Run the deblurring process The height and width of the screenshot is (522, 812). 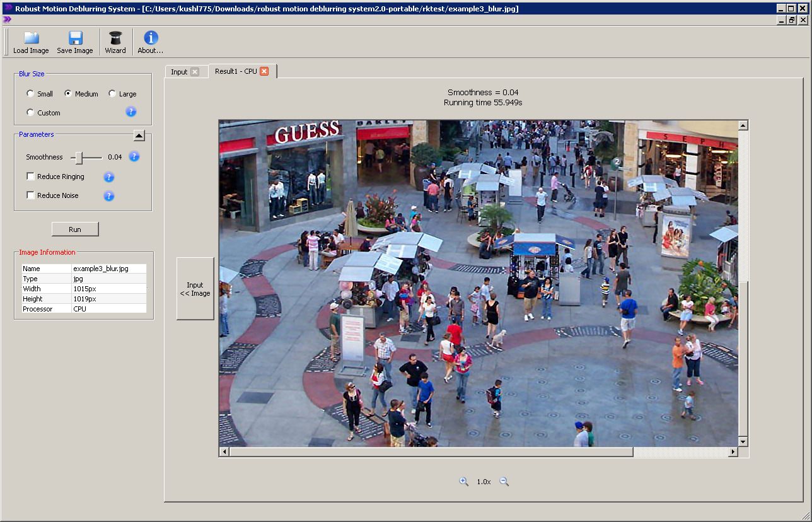pyautogui.click(x=74, y=229)
